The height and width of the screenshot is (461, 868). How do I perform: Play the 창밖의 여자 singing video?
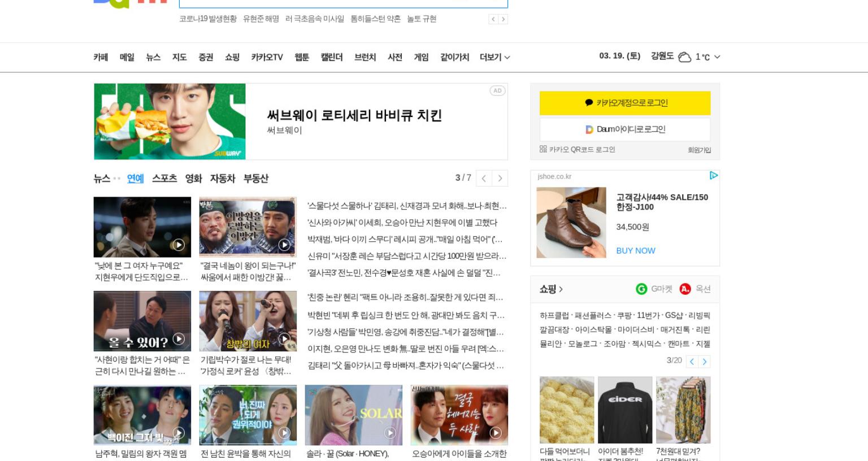click(x=284, y=339)
